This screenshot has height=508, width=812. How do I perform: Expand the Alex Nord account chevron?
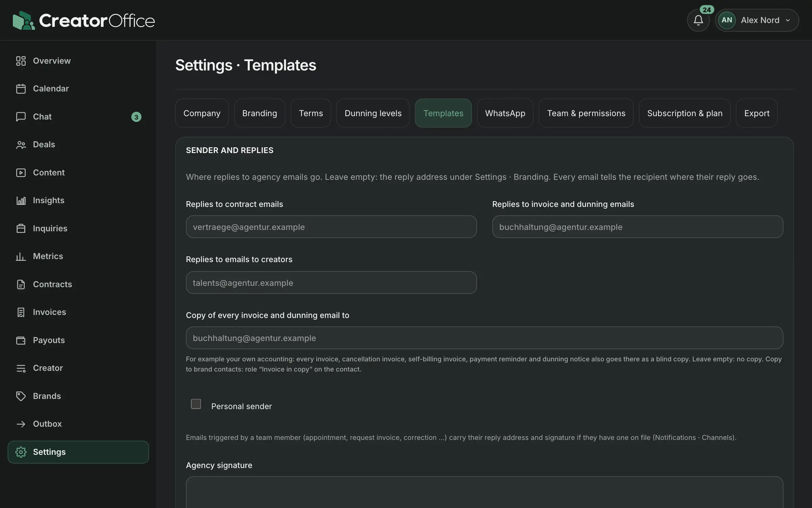point(788,20)
